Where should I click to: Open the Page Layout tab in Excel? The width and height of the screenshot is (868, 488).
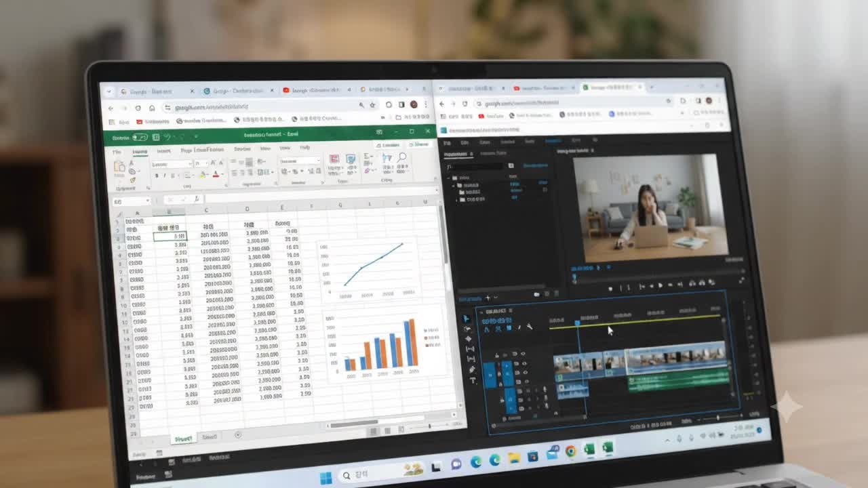(201, 150)
